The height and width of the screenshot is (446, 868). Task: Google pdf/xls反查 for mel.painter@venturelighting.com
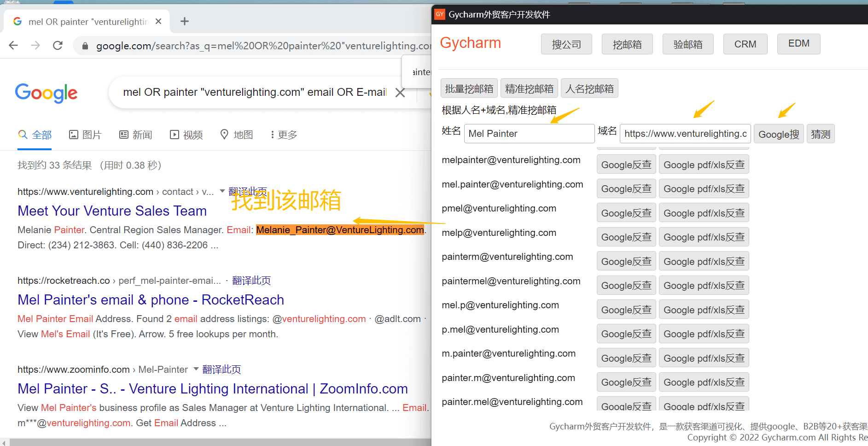coord(704,188)
